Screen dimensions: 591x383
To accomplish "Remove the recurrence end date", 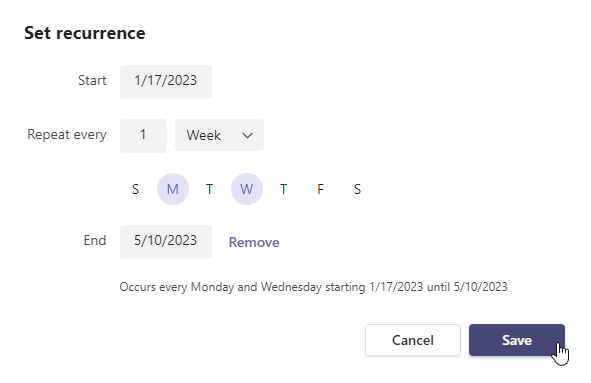I will [254, 242].
